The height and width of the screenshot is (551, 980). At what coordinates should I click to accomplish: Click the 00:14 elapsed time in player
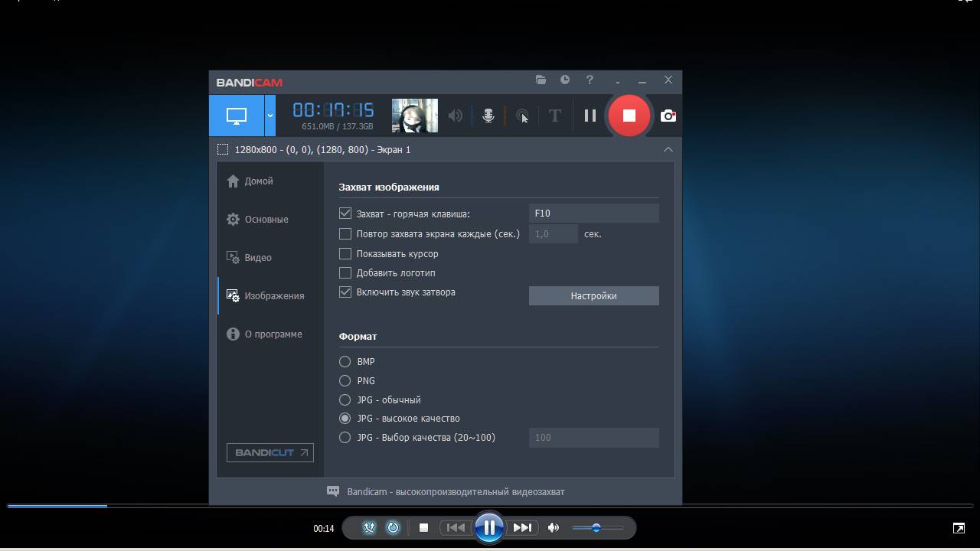pos(324,528)
